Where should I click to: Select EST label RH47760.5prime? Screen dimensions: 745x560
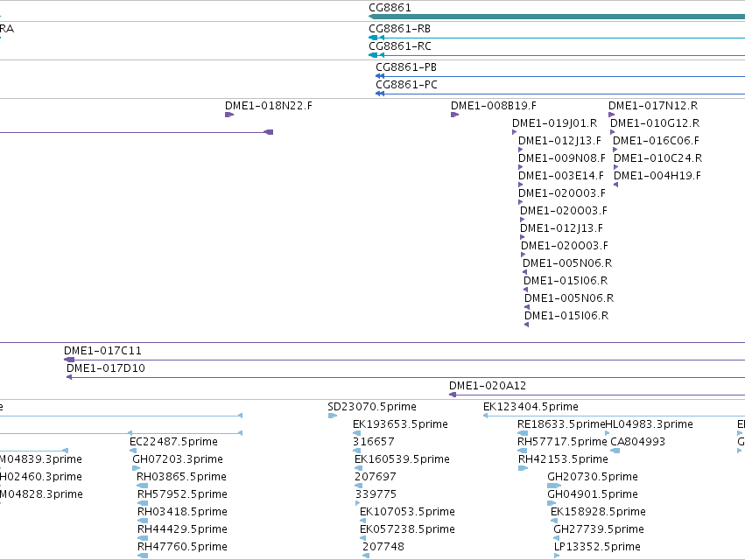(182, 547)
